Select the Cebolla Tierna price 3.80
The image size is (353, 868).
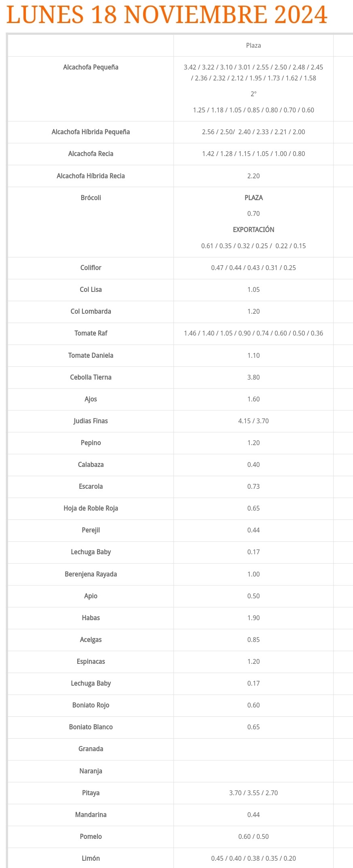pyautogui.click(x=254, y=377)
